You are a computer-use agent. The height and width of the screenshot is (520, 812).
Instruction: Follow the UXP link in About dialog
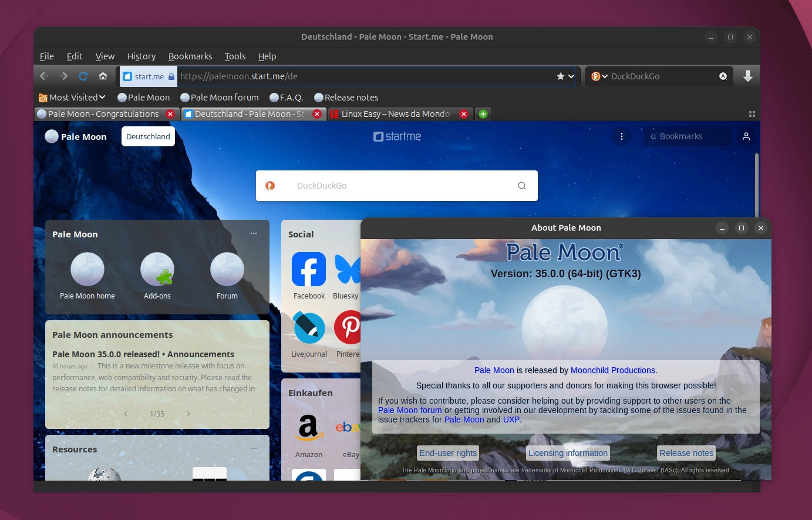coord(511,420)
